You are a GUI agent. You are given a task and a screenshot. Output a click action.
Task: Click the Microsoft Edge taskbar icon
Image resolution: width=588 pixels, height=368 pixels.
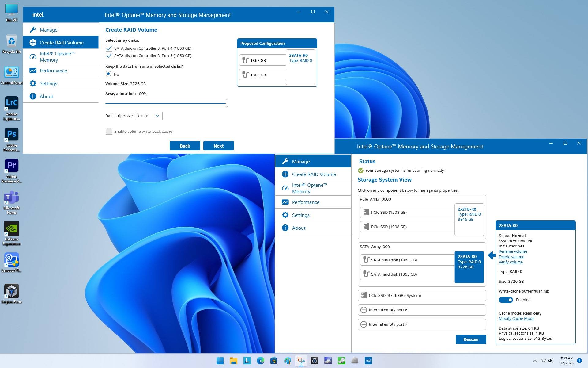260,361
